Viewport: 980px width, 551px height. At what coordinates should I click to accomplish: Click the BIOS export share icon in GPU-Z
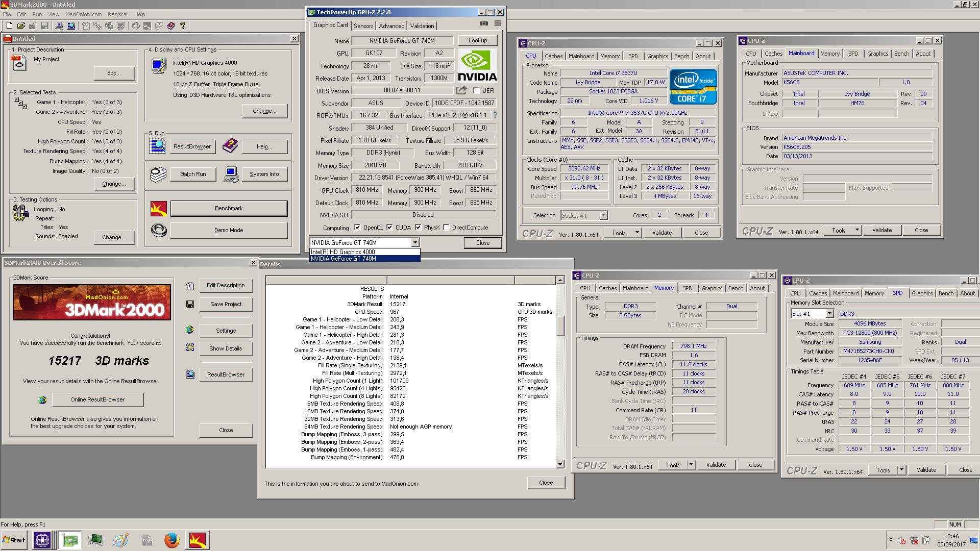coord(461,90)
